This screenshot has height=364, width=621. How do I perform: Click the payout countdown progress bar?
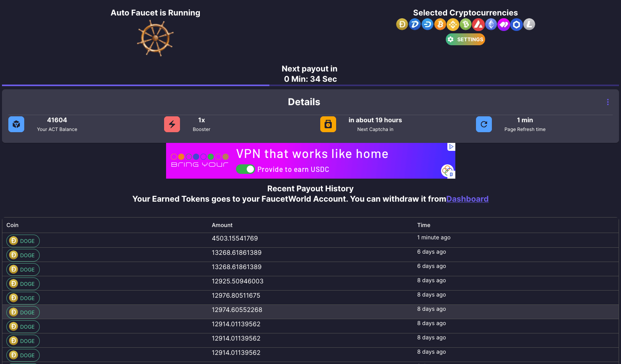tap(310, 85)
